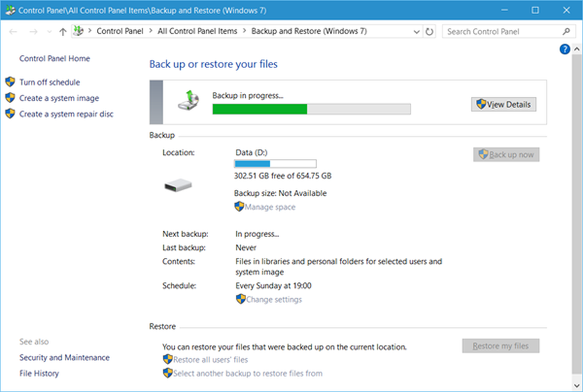
Task: Open Control Panel Home
Action: [x=55, y=59]
